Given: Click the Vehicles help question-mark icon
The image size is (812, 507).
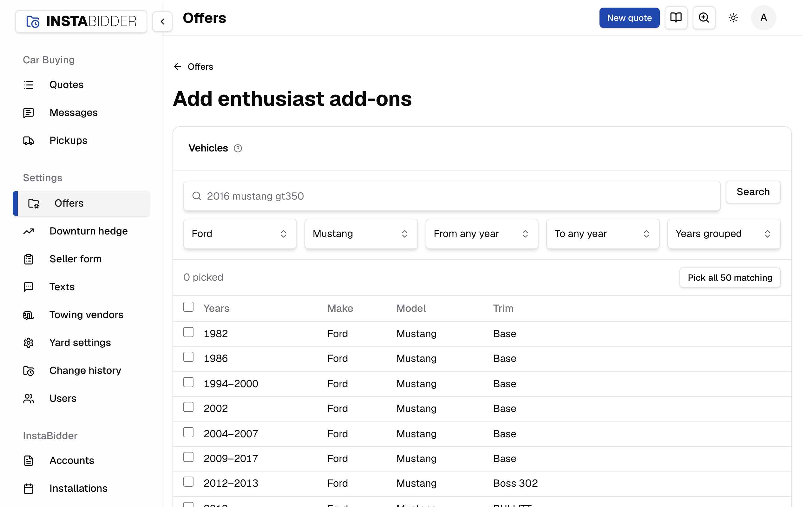Looking at the screenshot, I should tap(238, 148).
